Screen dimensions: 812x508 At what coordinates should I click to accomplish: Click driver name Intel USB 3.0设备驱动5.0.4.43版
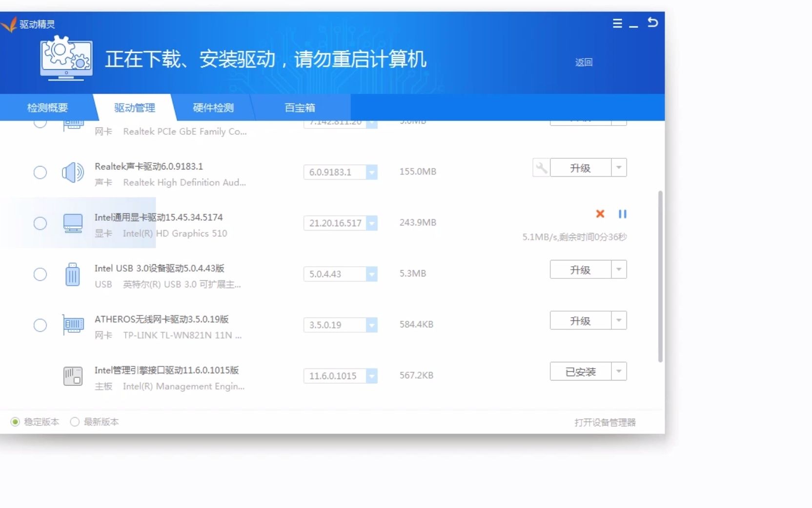(x=160, y=268)
